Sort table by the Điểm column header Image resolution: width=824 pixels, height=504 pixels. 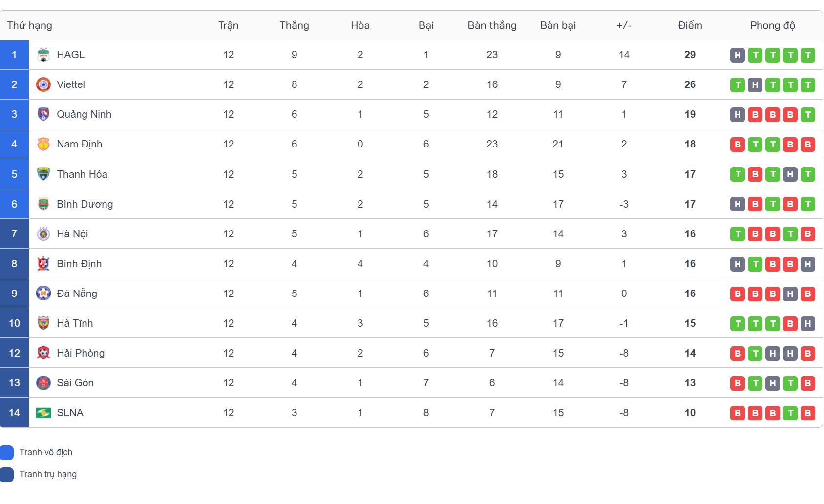pos(690,25)
